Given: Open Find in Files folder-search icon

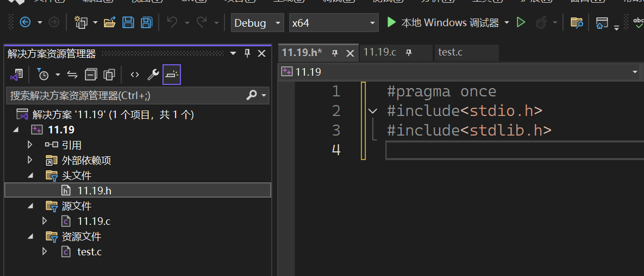Looking at the screenshot, I should pos(577,22).
